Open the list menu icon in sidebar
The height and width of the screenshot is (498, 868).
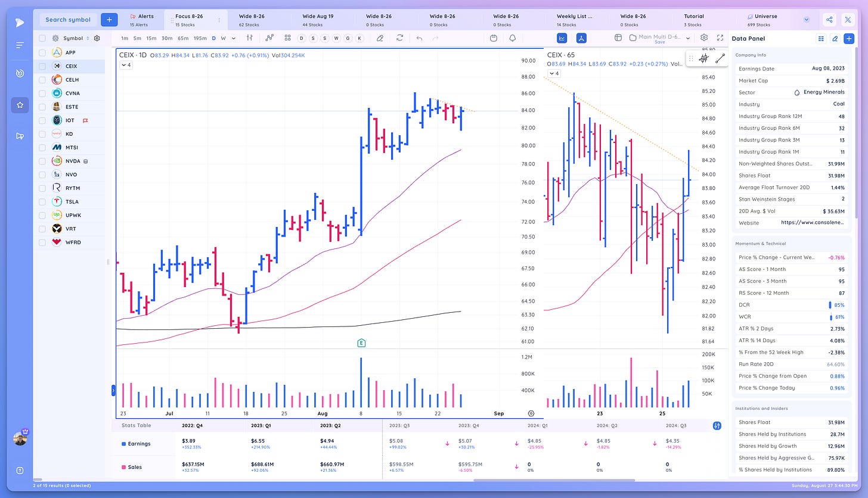pos(20,45)
